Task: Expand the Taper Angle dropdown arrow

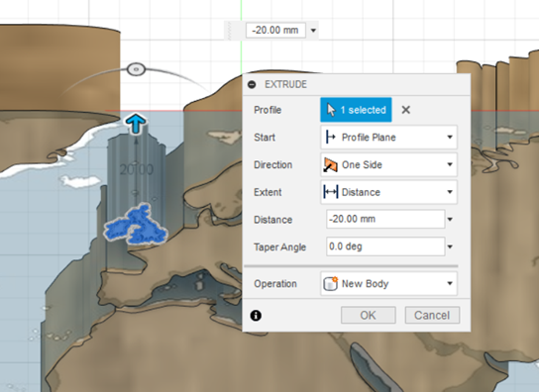Action: coord(450,246)
